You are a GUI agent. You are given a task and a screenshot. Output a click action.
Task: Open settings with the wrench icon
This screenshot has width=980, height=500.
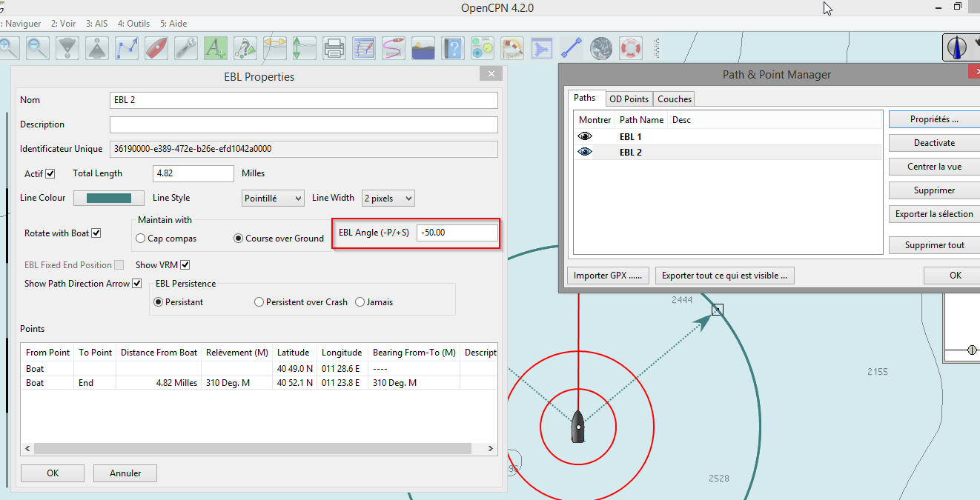(x=186, y=48)
